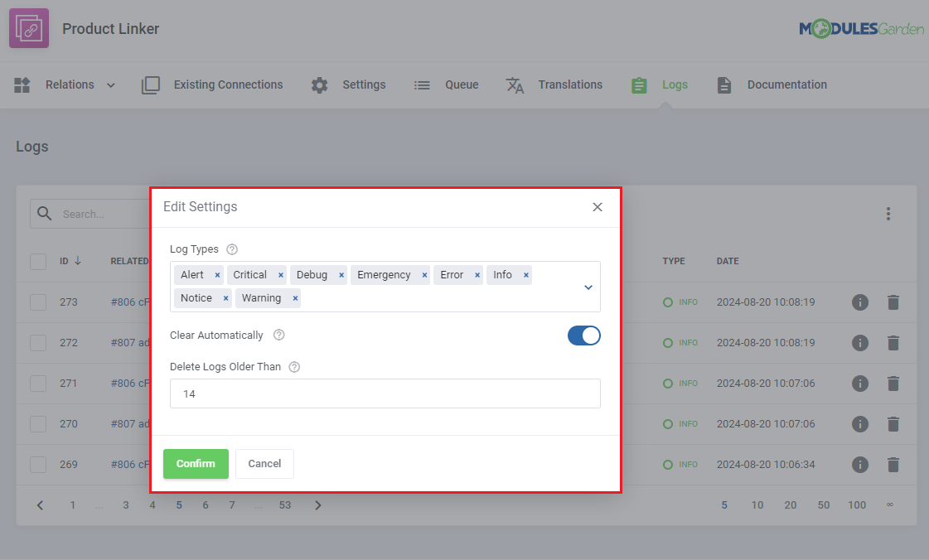929x560 pixels.
Task: Expand the Log Types dropdown arrow
Action: (588, 287)
